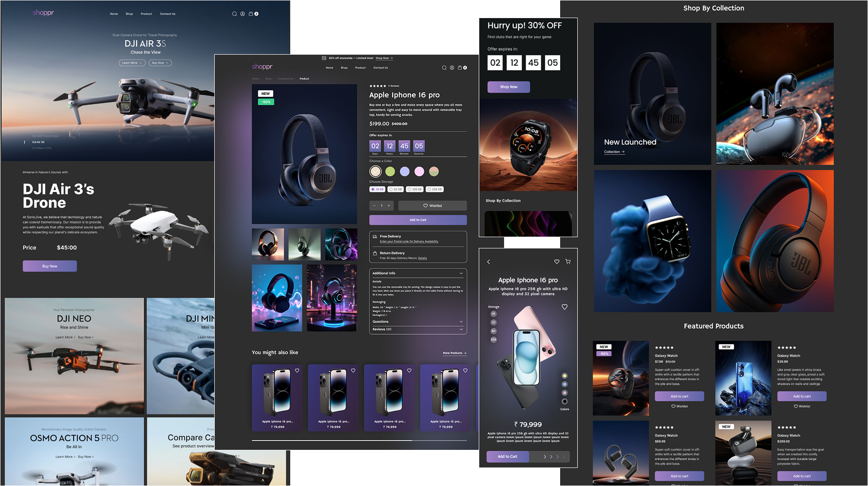Click Buy Now under DJI Air 3's Drone price
The width and height of the screenshot is (868, 486).
(x=50, y=266)
